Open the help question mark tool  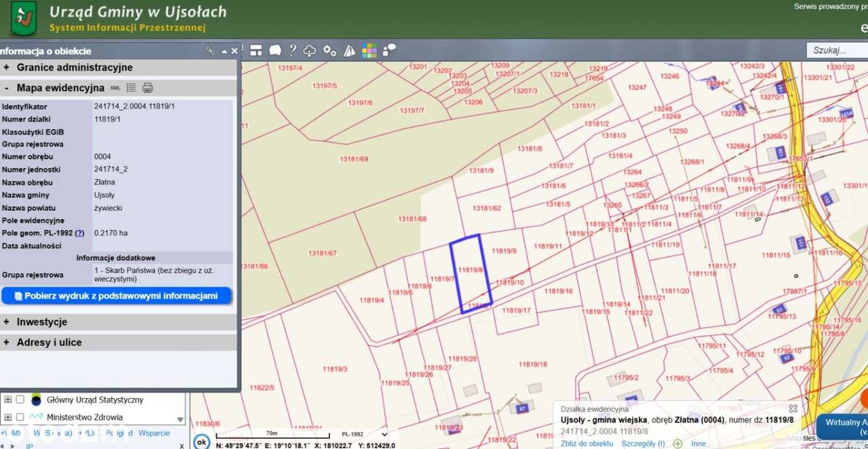click(x=293, y=50)
